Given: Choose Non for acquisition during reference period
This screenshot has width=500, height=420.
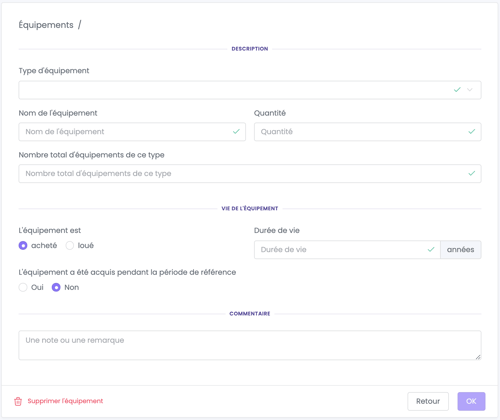Looking at the screenshot, I should [56, 287].
